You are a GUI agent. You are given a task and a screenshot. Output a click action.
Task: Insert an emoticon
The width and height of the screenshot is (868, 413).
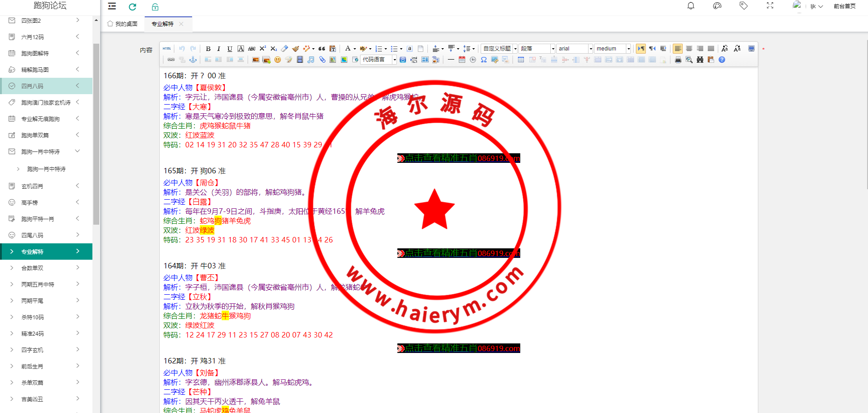[x=278, y=60]
